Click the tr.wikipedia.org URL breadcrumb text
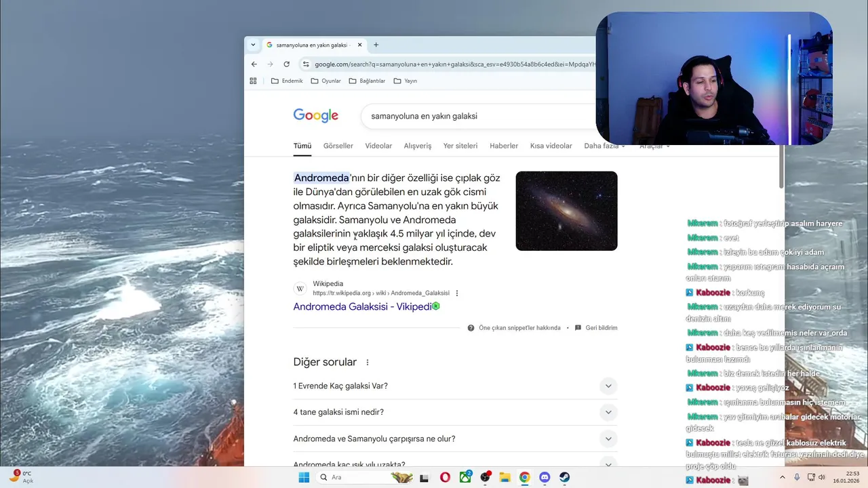 (x=381, y=293)
